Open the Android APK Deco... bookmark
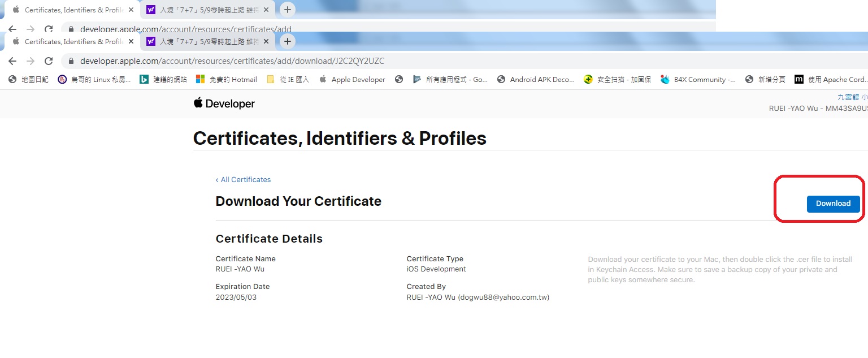This screenshot has height=358, width=868. coord(536,80)
